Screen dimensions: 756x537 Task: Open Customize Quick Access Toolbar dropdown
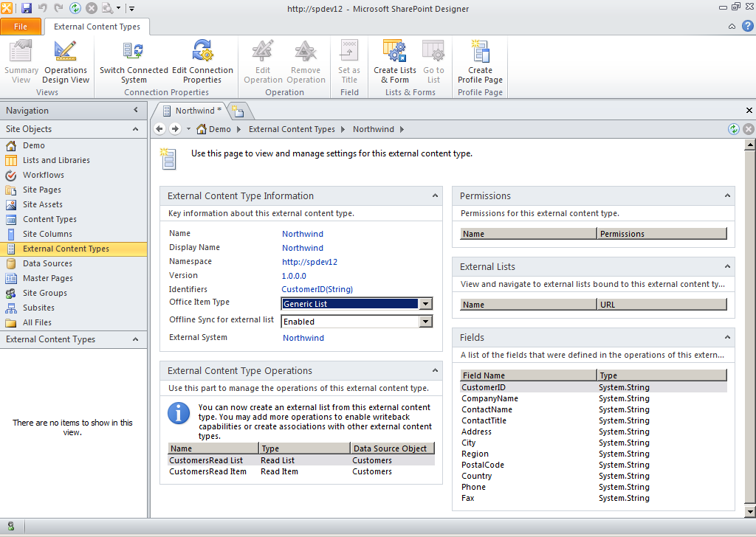coord(131,8)
